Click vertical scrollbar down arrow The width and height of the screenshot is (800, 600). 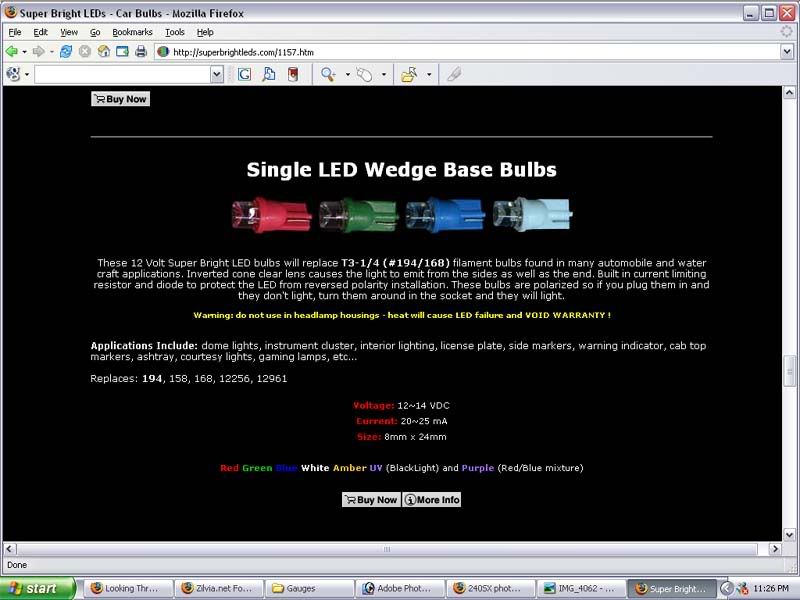[x=789, y=535]
